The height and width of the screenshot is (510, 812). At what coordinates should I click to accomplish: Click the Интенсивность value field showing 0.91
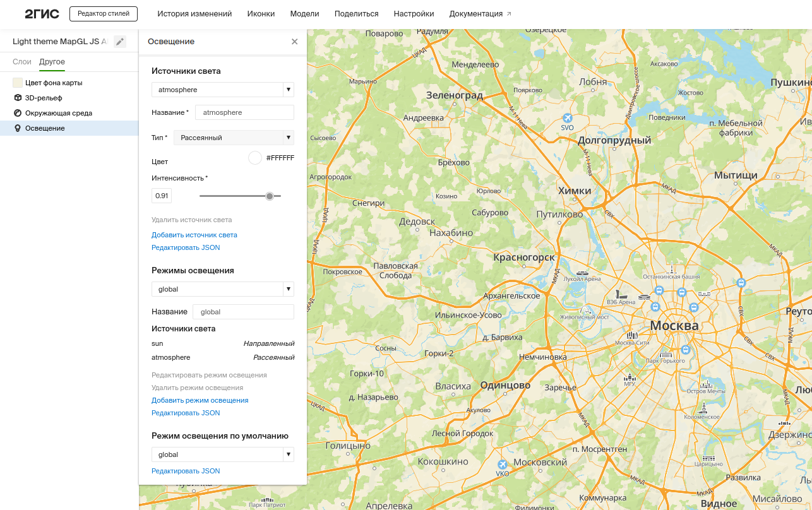161,196
